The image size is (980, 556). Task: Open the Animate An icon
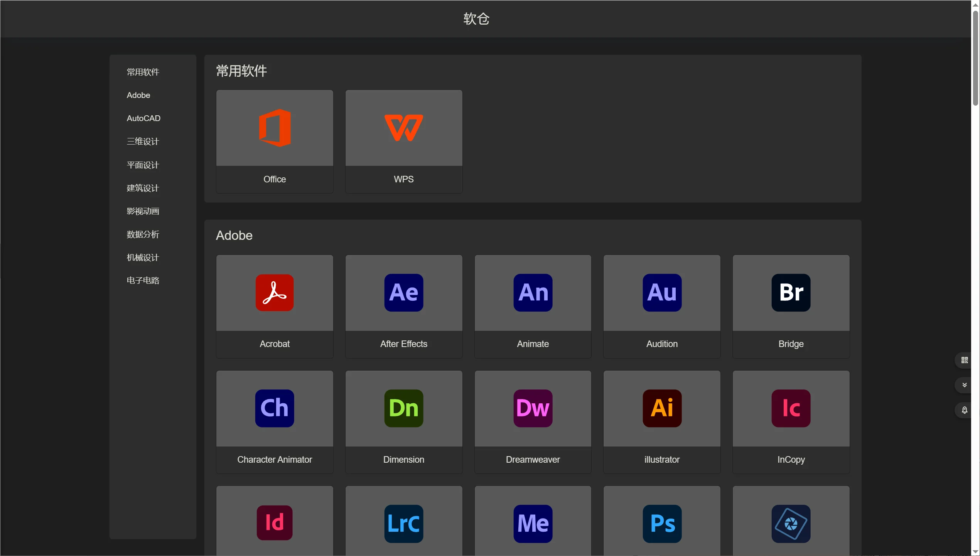tap(533, 293)
